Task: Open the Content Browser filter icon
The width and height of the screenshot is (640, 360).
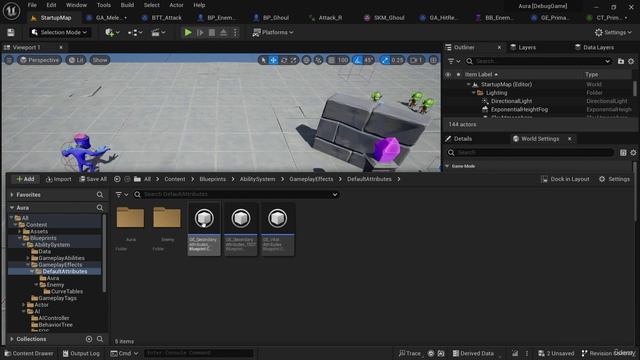Action: point(121,195)
